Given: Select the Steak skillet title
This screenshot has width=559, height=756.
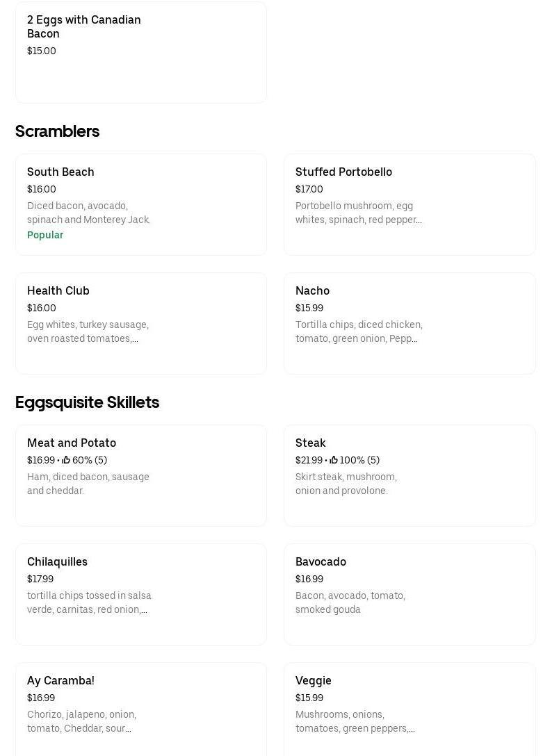Looking at the screenshot, I should click(310, 443).
